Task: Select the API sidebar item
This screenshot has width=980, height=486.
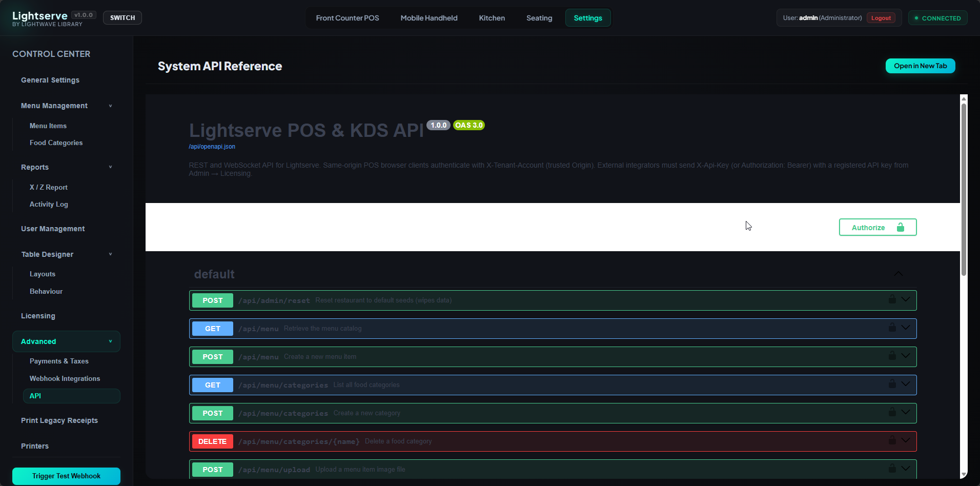Action: point(72,396)
